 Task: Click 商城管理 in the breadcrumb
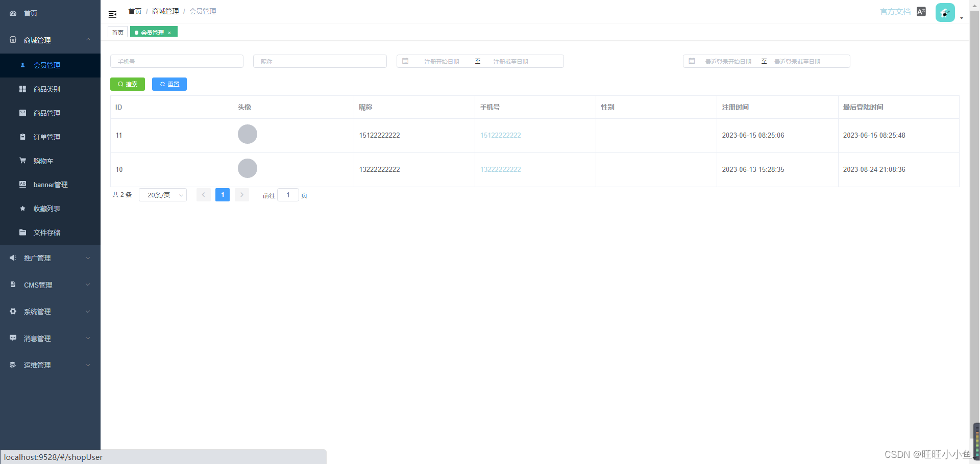[165, 11]
